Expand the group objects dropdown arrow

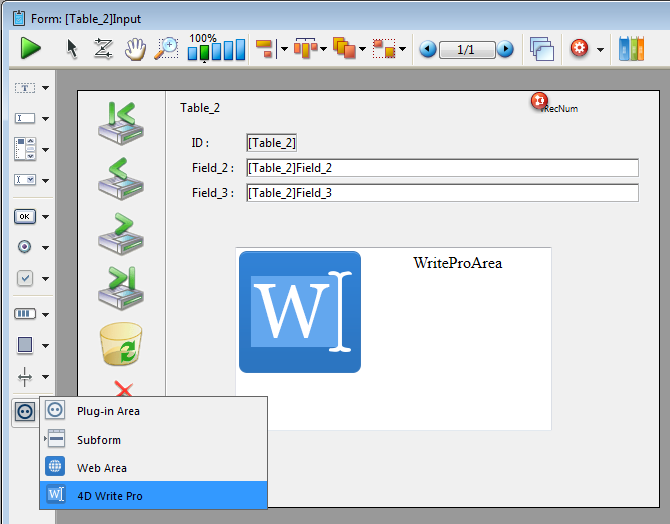tap(402, 49)
